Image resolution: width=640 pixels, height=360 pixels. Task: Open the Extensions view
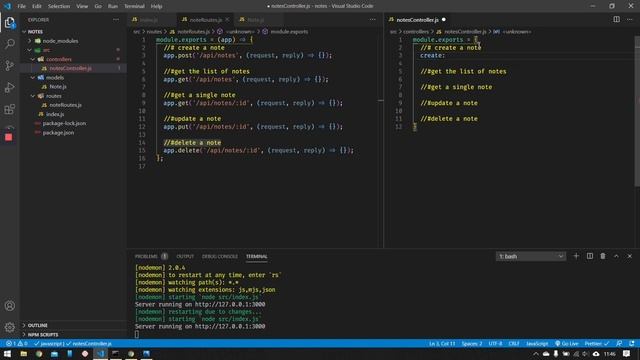(9, 109)
